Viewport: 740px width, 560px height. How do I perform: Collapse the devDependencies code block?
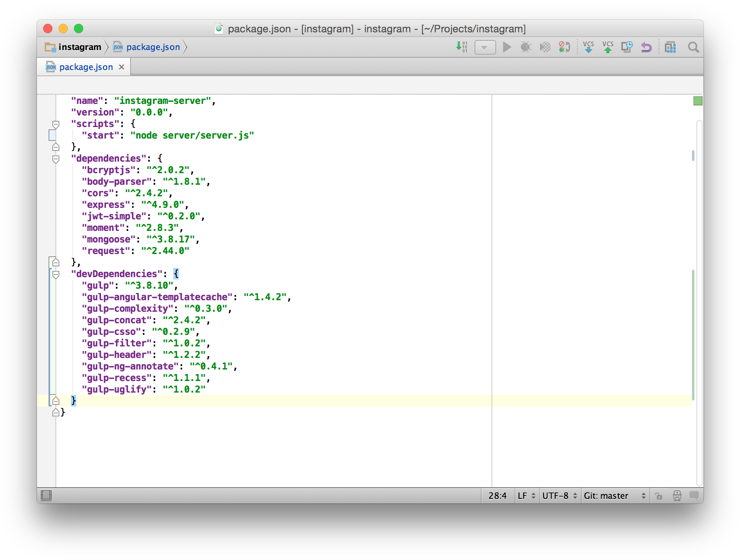(x=56, y=274)
